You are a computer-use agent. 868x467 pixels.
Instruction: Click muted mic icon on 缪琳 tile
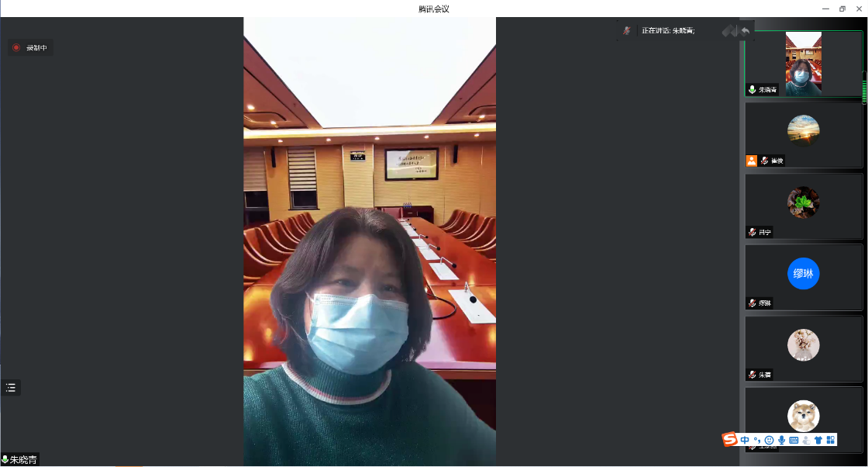[752, 303]
